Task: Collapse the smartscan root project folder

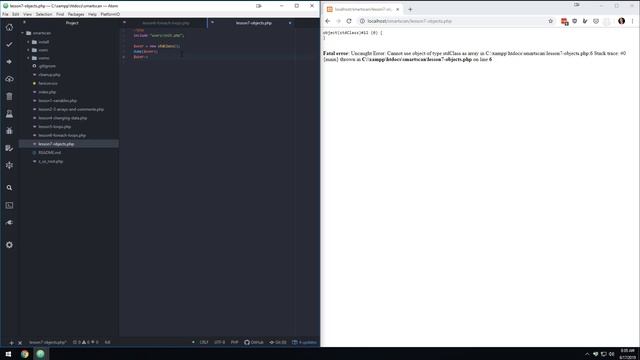Action: [x=23, y=33]
